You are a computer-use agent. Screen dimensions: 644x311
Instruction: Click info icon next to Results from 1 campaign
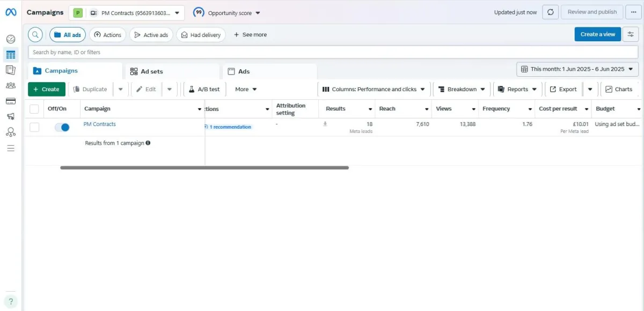[x=148, y=143]
